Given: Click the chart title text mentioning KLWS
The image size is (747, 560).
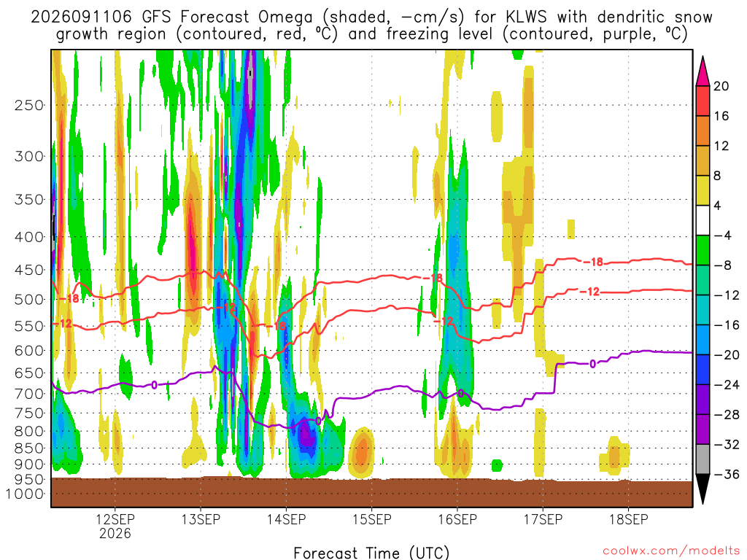Looking at the screenshot, I should (371, 26).
